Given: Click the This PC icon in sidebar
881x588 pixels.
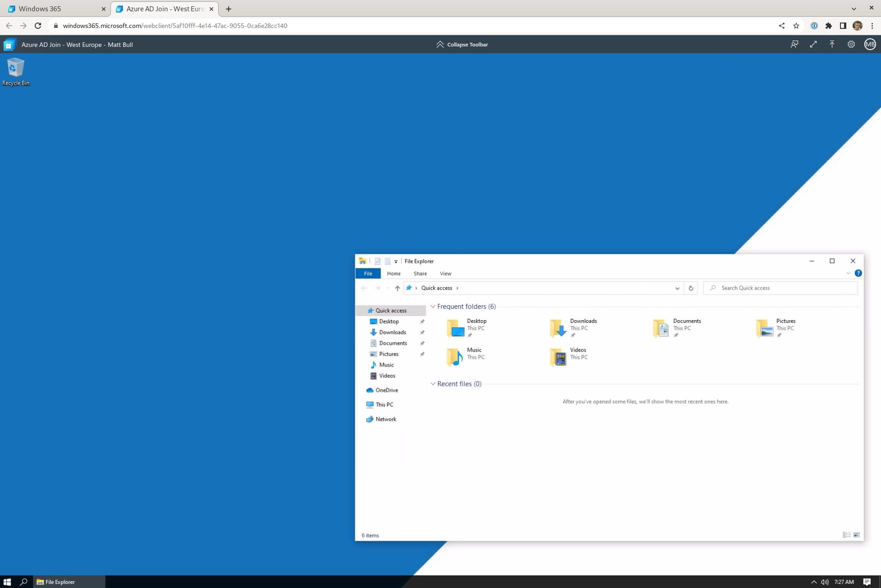Looking at the screenshot, I should tap(384, 404).
